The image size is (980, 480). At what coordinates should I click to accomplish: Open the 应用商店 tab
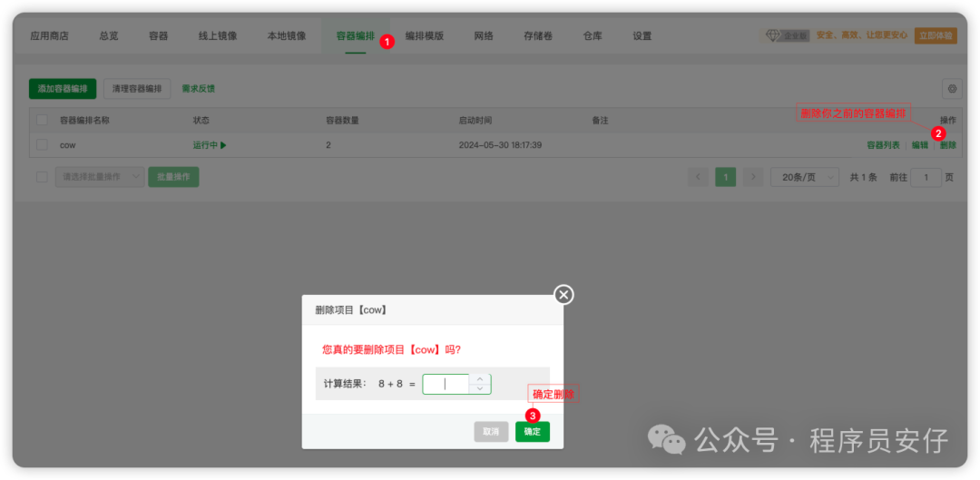49,35
